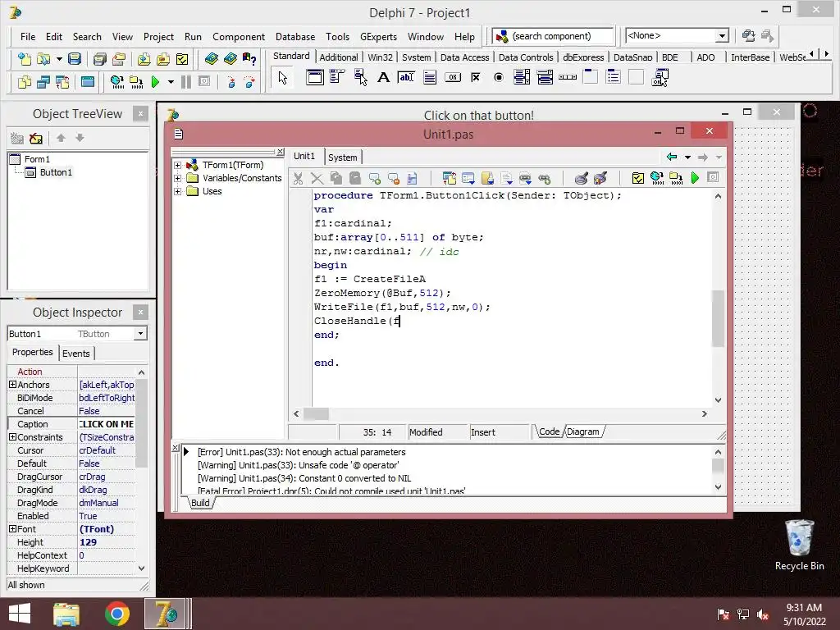
Task: Select the Button (OK) component in palette
Action: (x=453, y=78)
